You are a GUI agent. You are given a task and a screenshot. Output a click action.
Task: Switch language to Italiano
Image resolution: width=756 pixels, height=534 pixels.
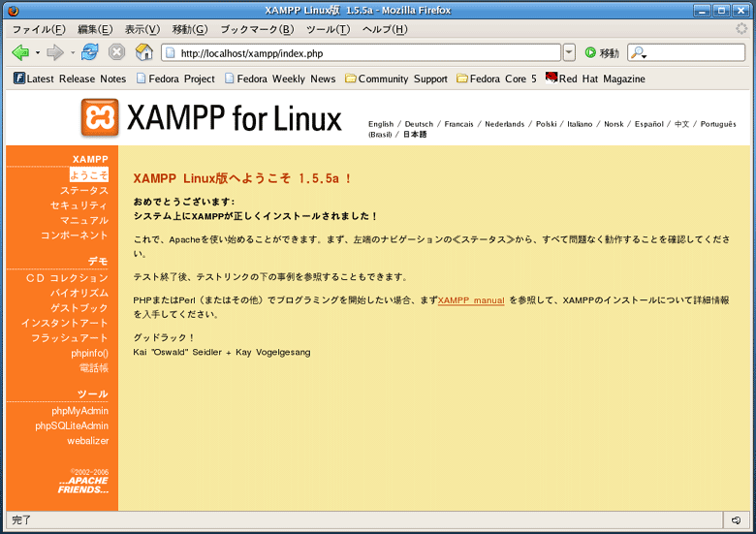pyautogui.click(x=580, y=124)
